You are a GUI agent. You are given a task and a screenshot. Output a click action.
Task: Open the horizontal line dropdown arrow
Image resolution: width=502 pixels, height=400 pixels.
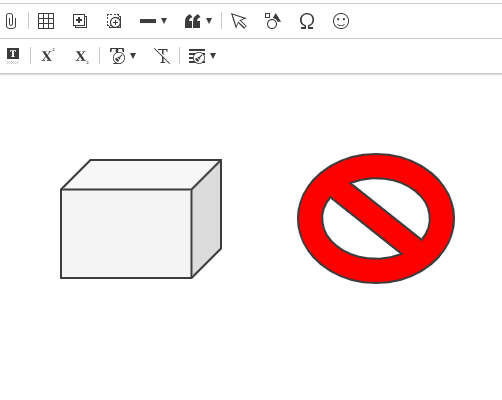click(164, 21)
